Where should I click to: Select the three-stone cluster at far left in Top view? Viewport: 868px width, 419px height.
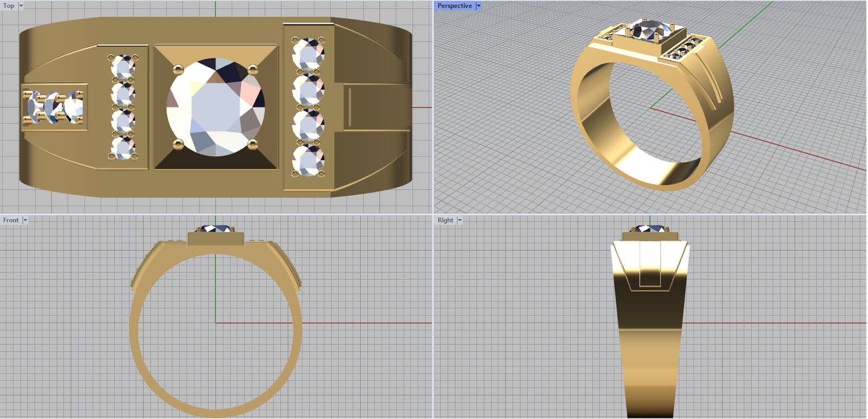point(54,106)
